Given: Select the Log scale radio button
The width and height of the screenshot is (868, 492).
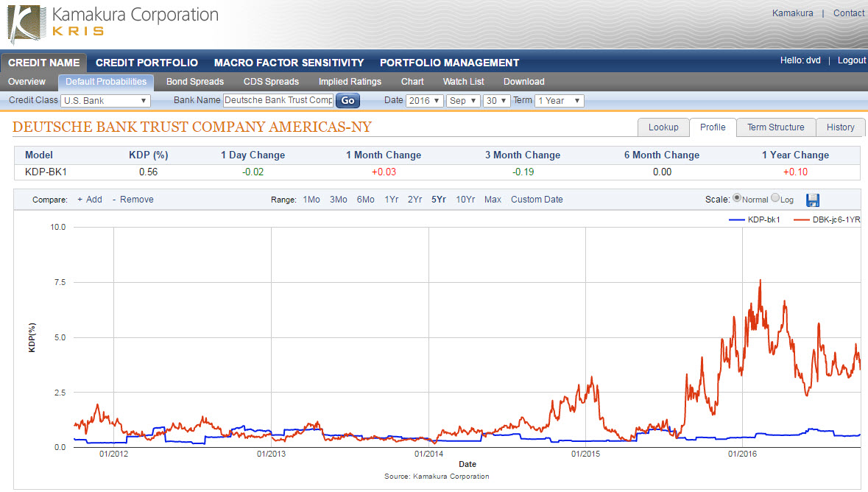Looking at the screenshot, I should pyautogui.click(x=775, y=199).
